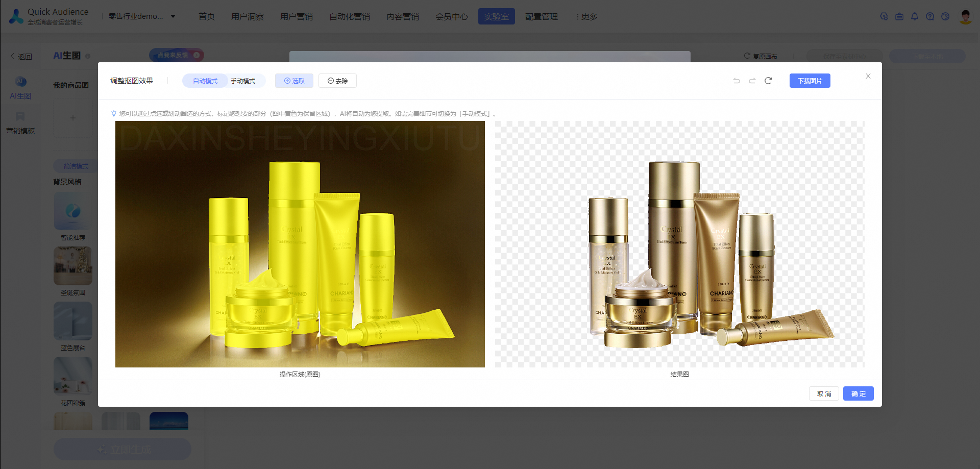Screen dimensions: 980x469
Task: Go back with the 返回 link
Action: tap(21, 56)
